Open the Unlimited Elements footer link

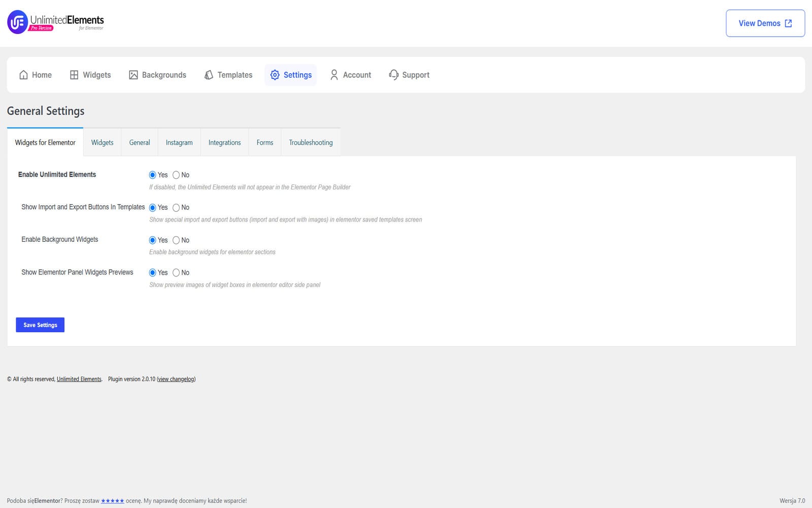(x=79, y=379)
